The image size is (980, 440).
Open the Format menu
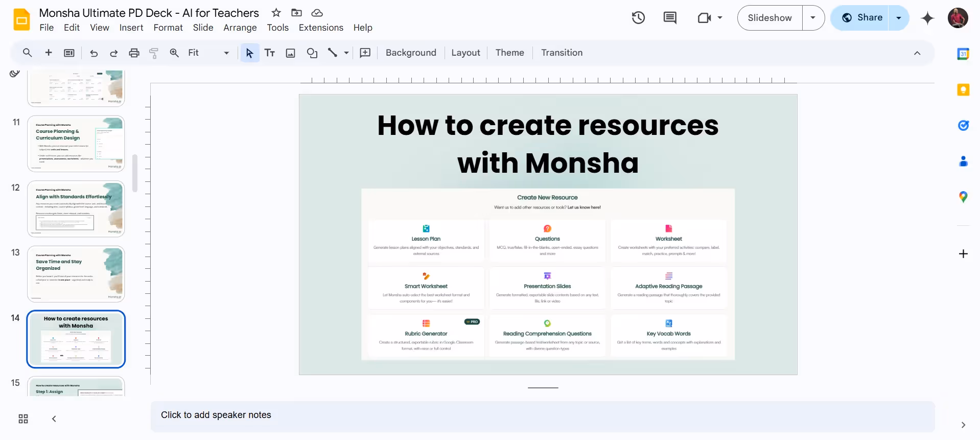(x=168, y=28)
